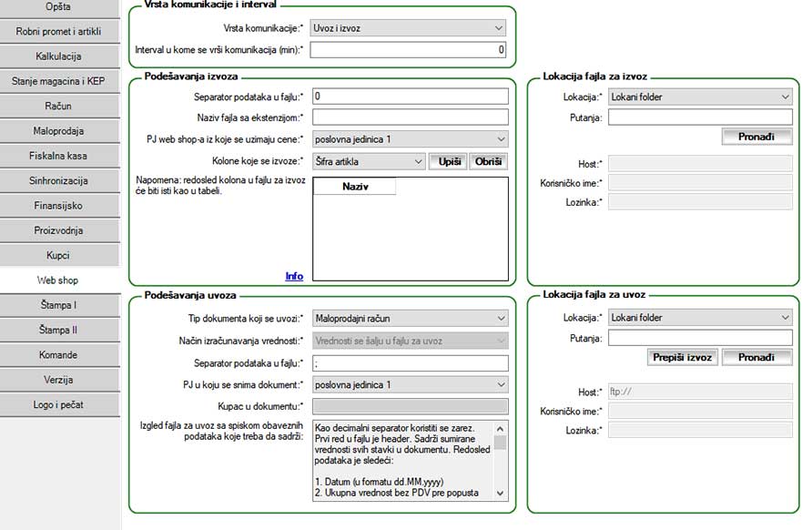812x530 pixels.
Task: Open the Verzija tab
Action: tap(59, 380)
